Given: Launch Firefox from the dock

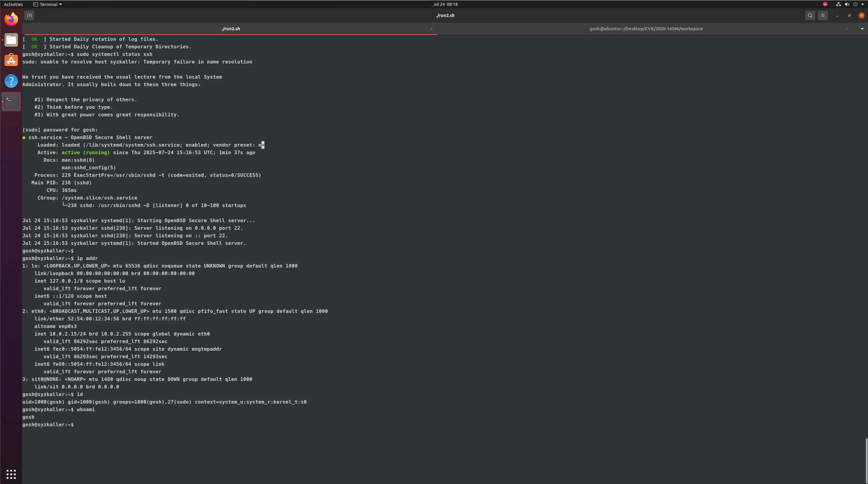Looking at the screenshot, I should point(11,19).
